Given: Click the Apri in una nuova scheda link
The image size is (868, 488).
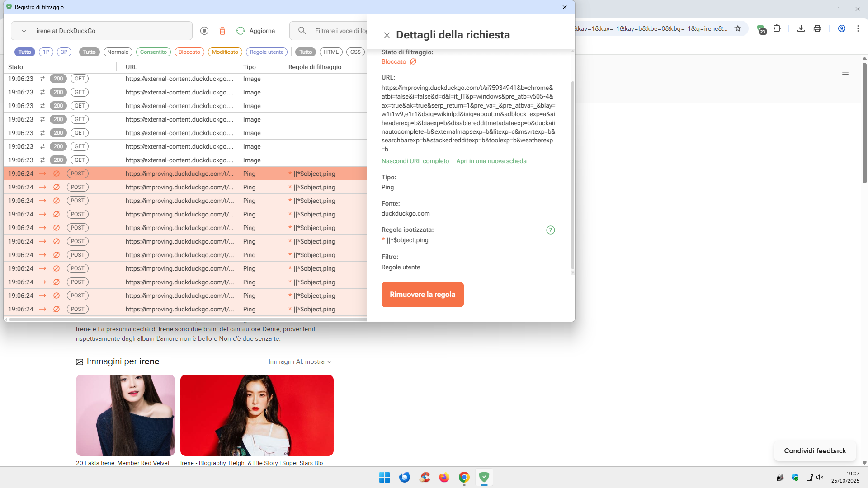Looking at the screenshot, I should (491, 161).
